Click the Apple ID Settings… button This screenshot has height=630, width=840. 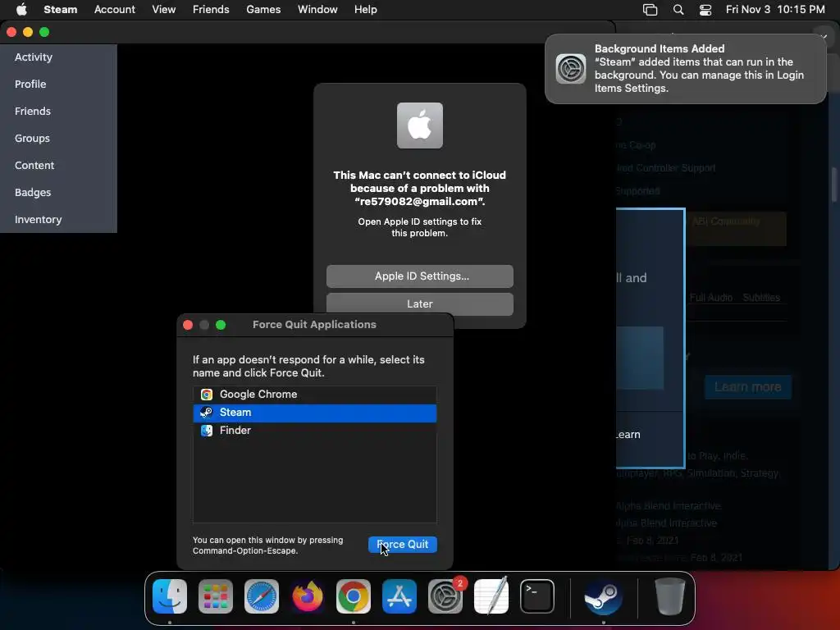click(419, 276)
